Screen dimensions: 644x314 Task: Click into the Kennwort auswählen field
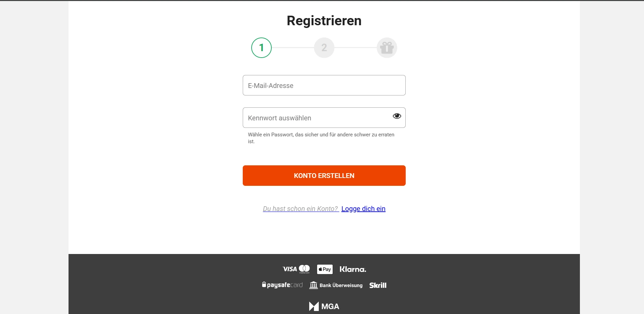coord(317,118)
